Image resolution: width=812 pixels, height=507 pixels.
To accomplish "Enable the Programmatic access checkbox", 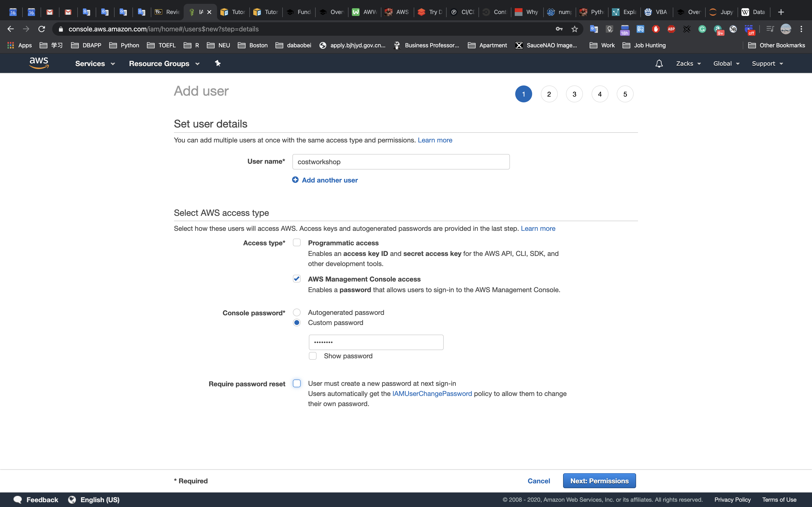I will pos(297,242).
